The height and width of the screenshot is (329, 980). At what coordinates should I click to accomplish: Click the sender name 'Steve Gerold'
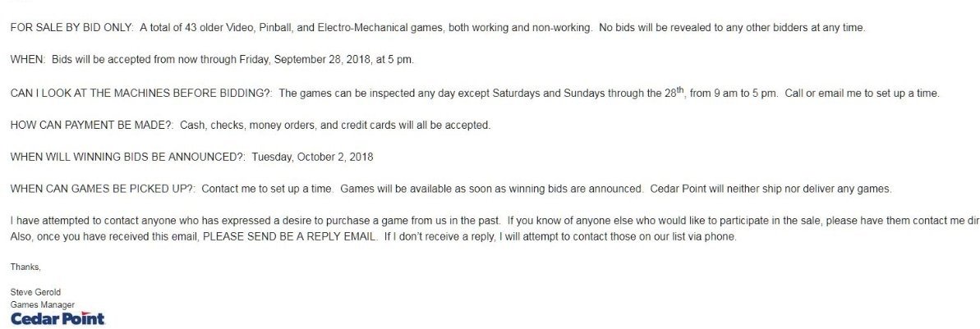pos(35,292)
